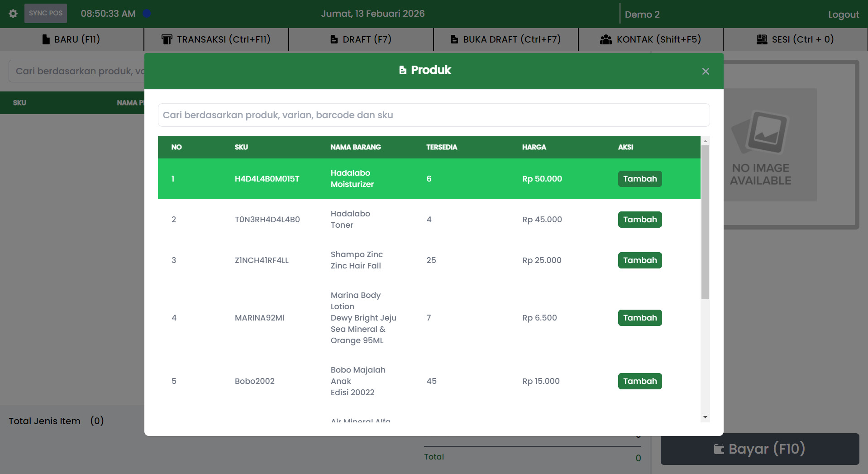Click the product list scrollbar down arrow
Screen dimensions: 868x474
point(705,417)
